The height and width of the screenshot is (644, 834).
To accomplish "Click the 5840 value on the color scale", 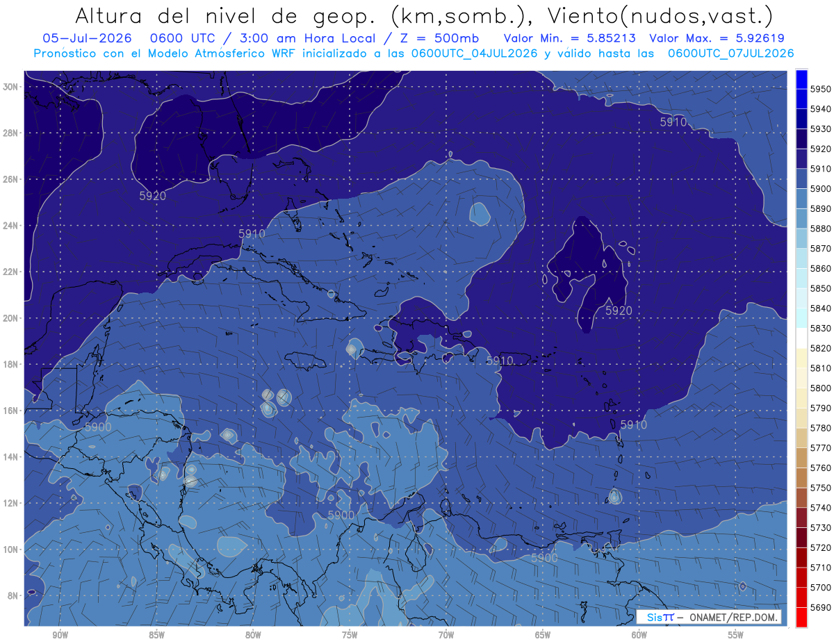I will pos(821,308).
